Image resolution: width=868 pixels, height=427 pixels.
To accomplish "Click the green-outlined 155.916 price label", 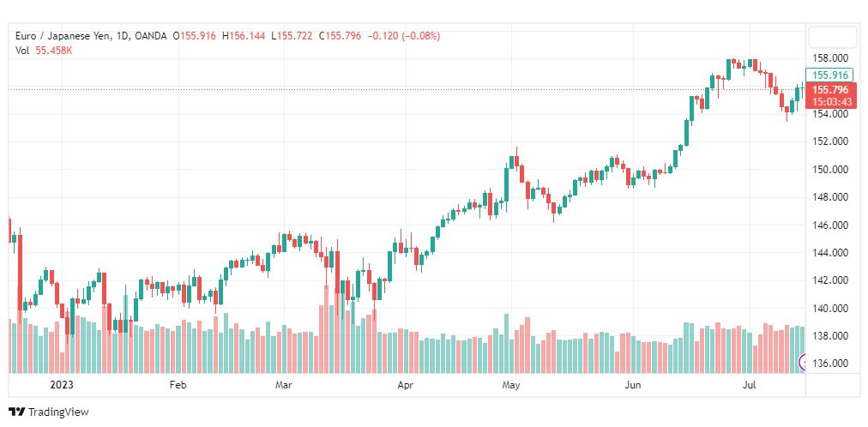I will (x=829, y=75).
